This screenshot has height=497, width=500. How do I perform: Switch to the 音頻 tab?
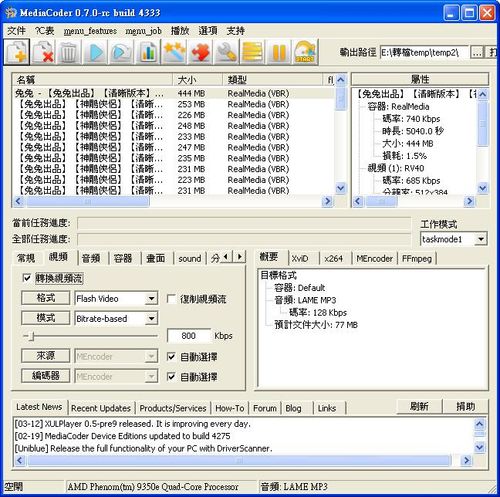tap(91, 258)
